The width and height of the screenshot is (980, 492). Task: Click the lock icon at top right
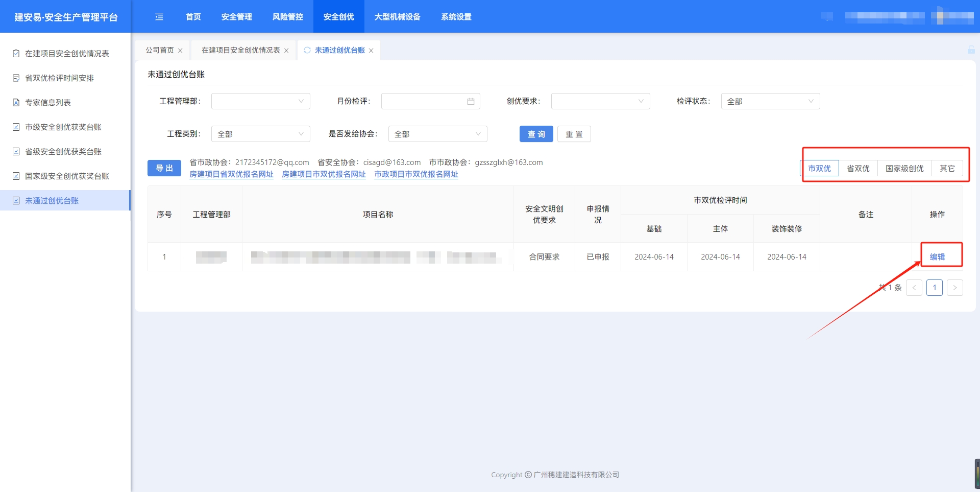971,50
